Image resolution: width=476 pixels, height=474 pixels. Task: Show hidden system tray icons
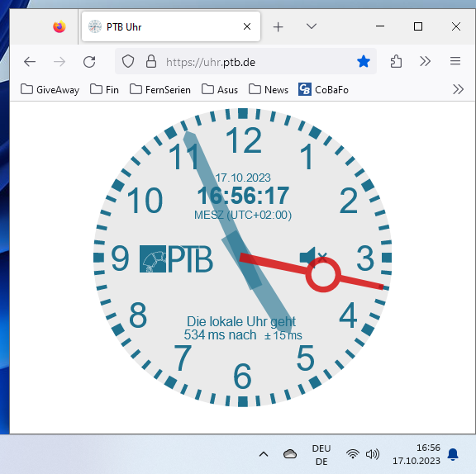[264, 454]
